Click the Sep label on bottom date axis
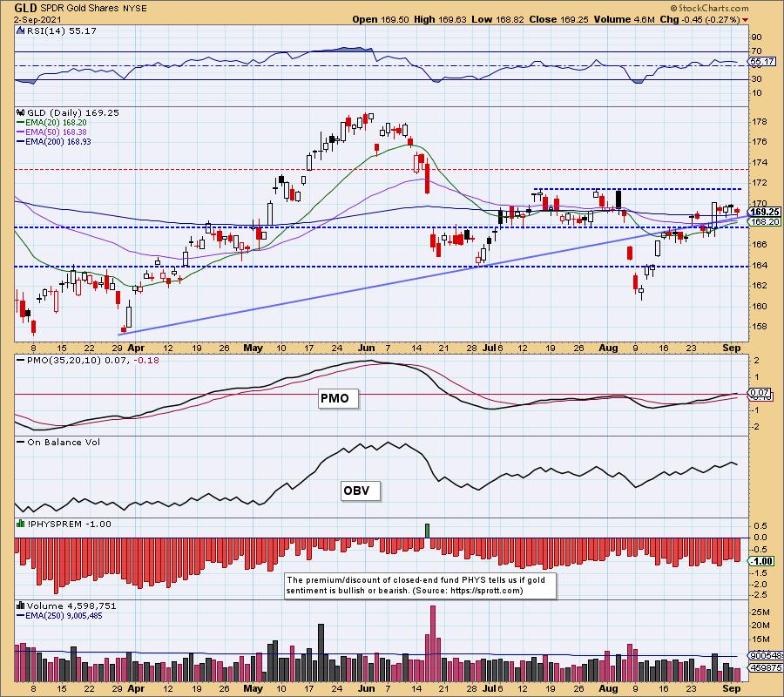The height and width of the screenshot is (697, 784). 732,688
